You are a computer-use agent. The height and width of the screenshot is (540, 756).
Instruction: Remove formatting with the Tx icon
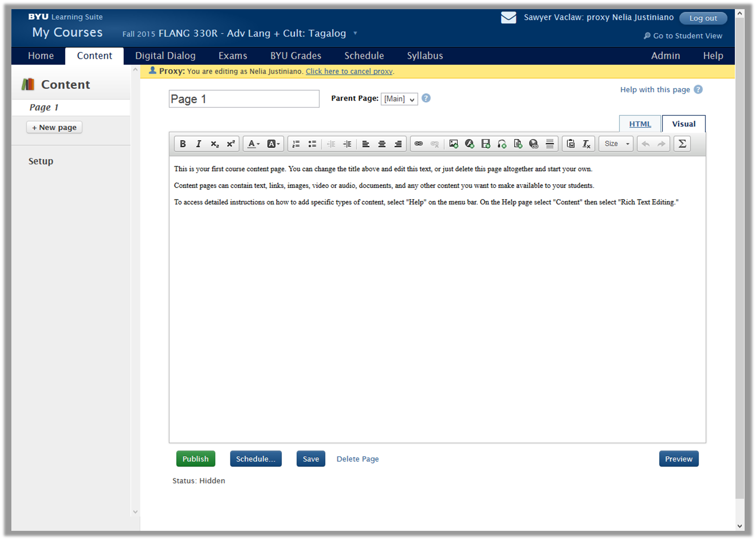[x=586, y=144]
